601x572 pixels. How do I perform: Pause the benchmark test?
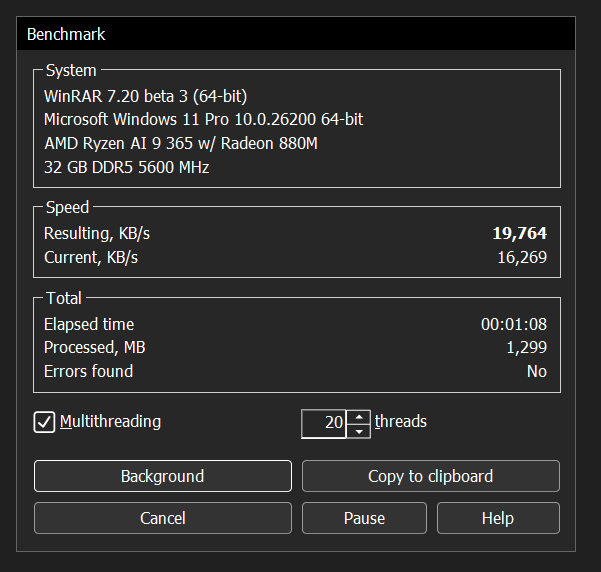point(364,518)
